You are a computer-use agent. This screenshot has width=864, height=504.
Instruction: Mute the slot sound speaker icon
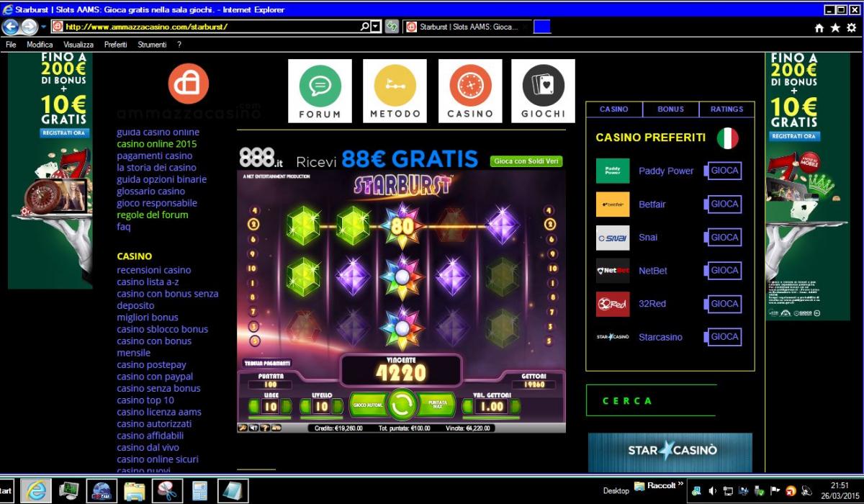253,428
